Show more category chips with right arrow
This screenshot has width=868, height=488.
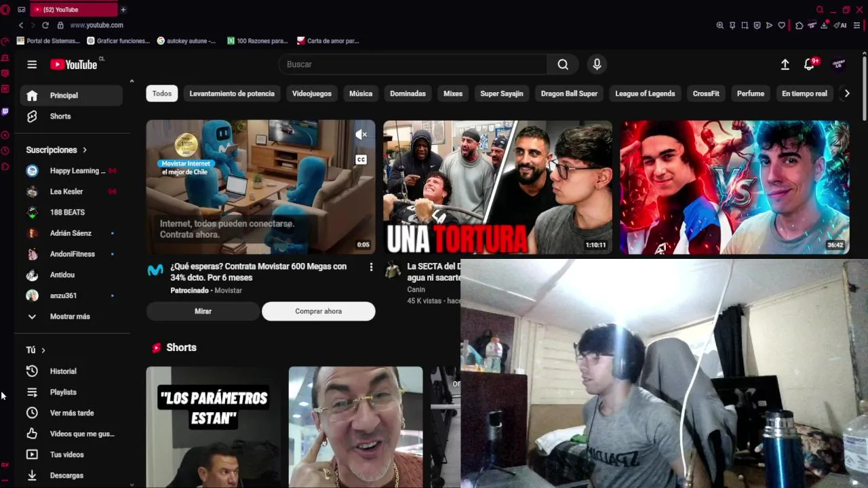point(846,94)
